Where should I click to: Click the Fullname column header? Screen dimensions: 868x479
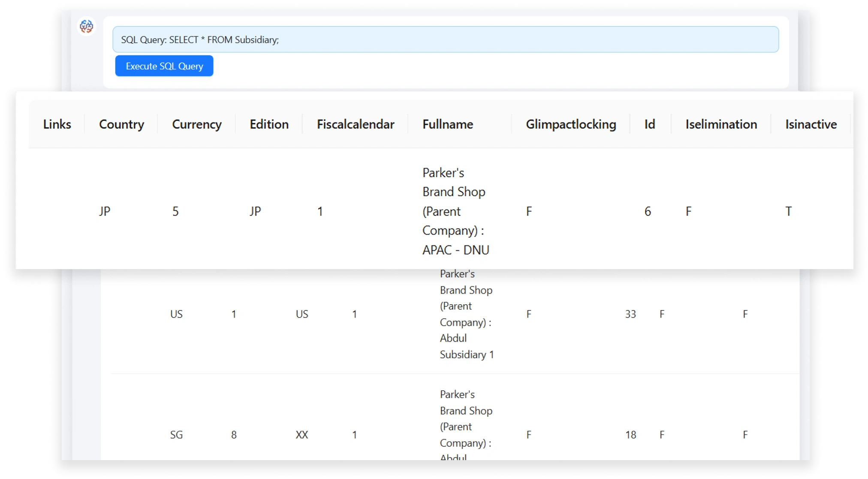point(448,124)
